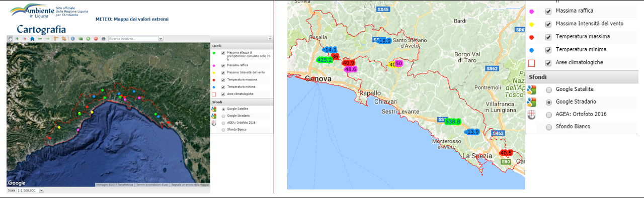Toggle Massima raffica checkbox in small panel
This screenshot has height=198, width=644.
click(x=223, y=65)
